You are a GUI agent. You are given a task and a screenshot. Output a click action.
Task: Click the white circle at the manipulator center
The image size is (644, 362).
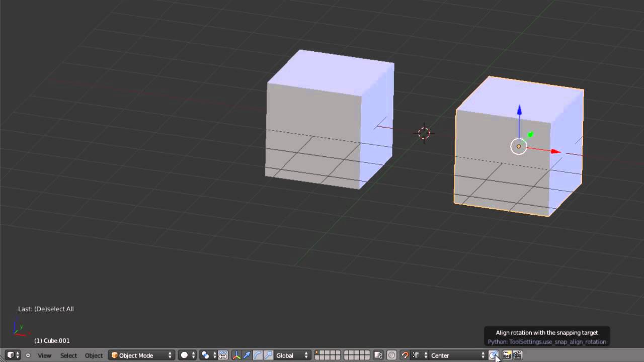(x=519, y=146)
